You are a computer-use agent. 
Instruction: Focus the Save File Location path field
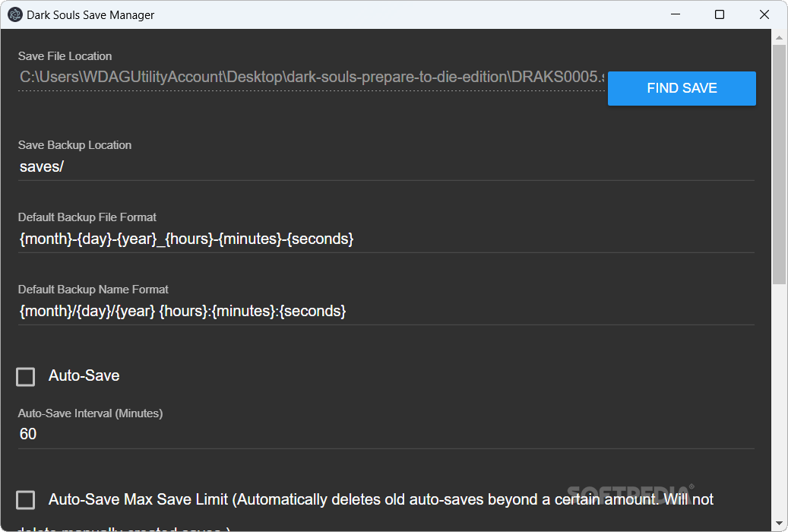point(312,77)
